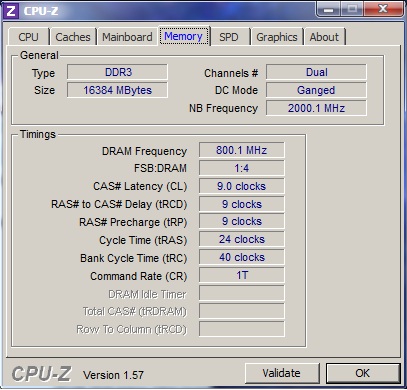Open the Graphics tab
This screenshot has height=390, width=407.
pyautogui.click(x=277, y=37)
